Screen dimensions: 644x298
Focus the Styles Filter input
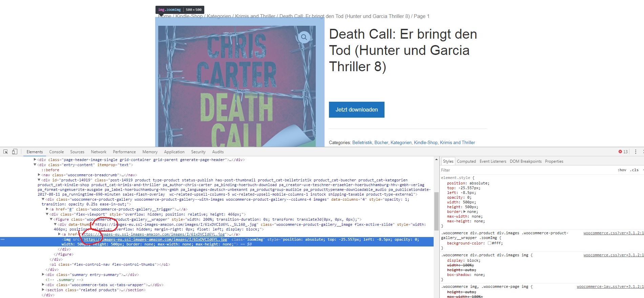[x=527, y=170]
